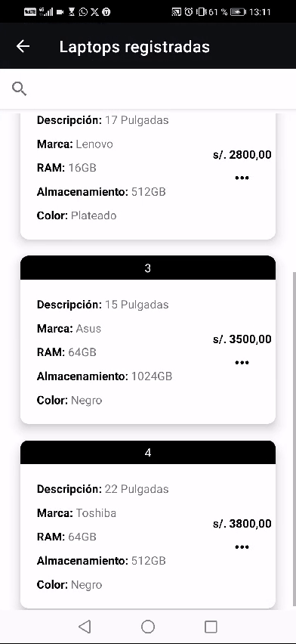
Task: Tap price s/. 3800,00
Action: point(242,524)
